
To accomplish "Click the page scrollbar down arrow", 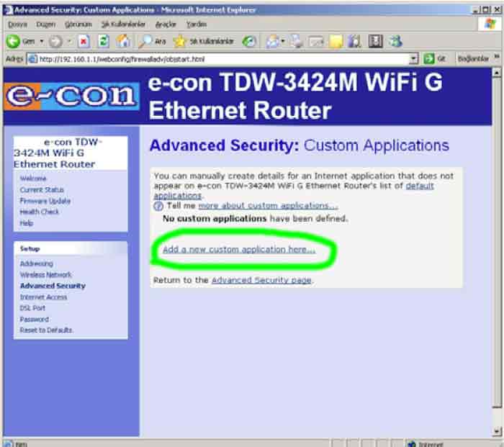I will 497,431.
